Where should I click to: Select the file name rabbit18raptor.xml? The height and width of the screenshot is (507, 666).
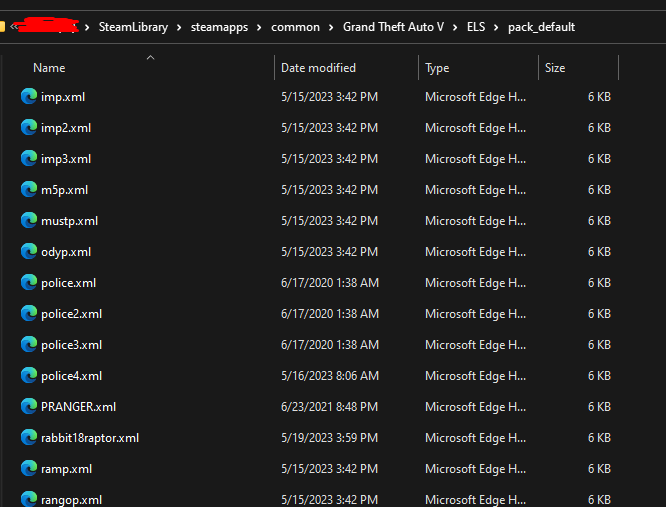tap(90, 438)
